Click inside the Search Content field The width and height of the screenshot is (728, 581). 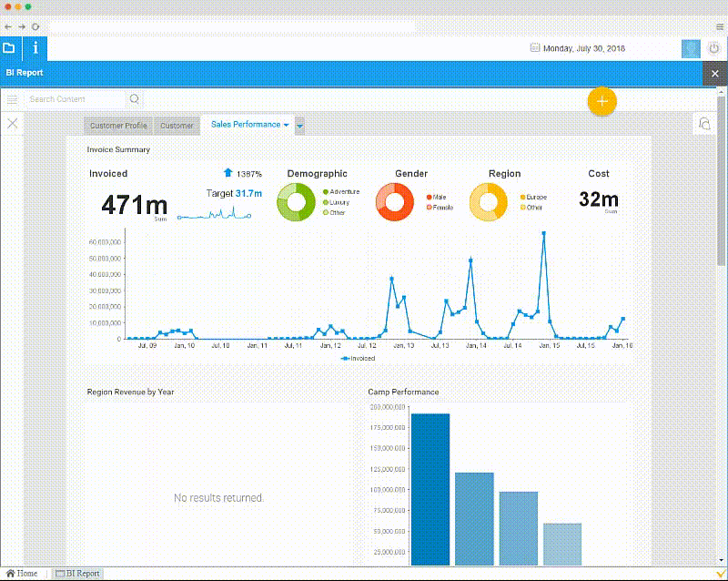75,99
